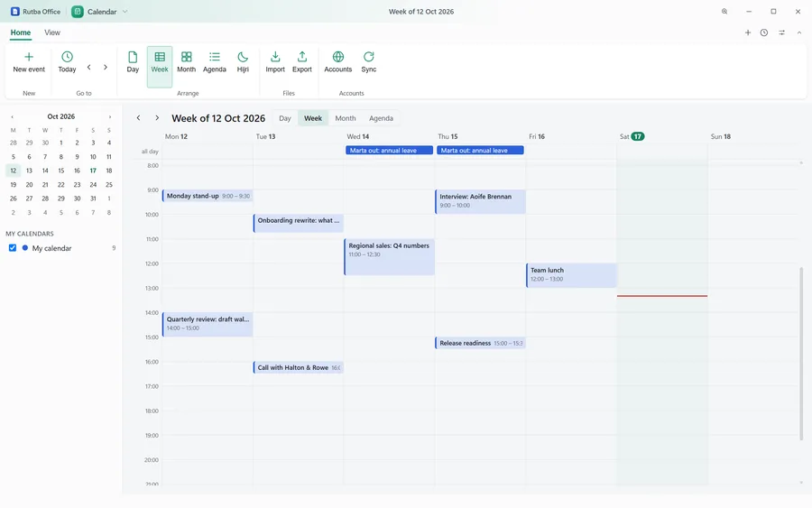The image size is (812, 508).
Task: Open the Team lunch event on Friday
Action: (x=572, y=275)
